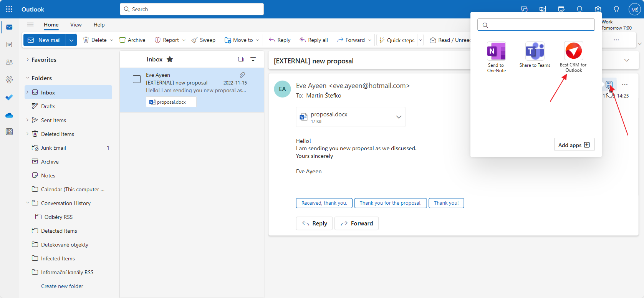The width and height of the screenshot is (644, 298).
Task: Open My Day icon in header
Action: [561, 9]
